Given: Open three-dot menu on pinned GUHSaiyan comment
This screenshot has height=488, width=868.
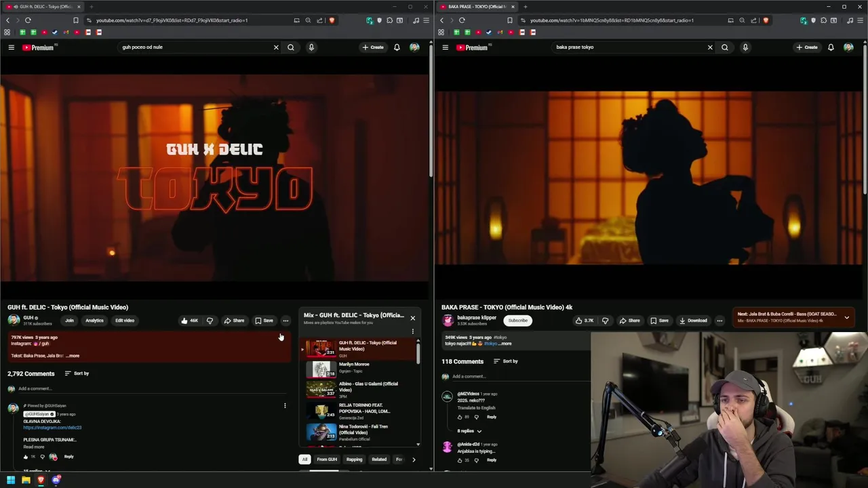Looking at the screenshot, I should (285, 406).
